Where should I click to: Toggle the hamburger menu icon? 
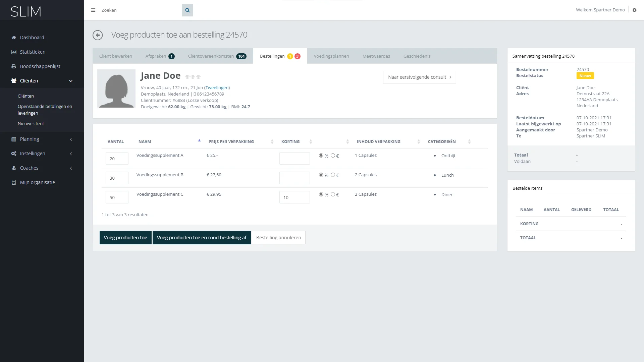(x=93, y=10)
